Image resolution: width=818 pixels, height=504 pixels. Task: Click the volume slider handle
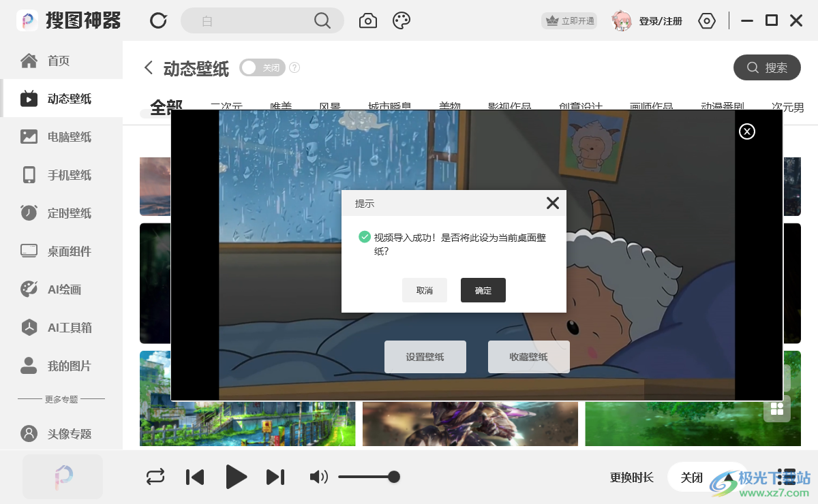(x=394, y=477)
